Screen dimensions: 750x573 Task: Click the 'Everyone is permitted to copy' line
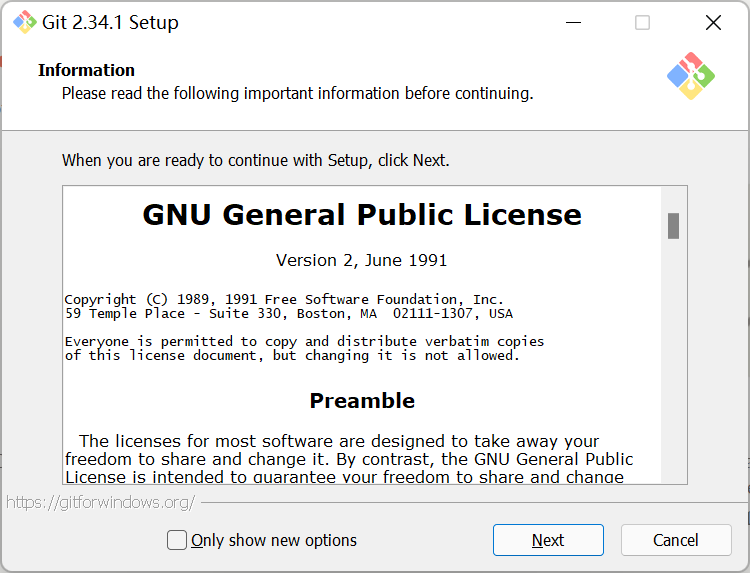coord(304,342)
